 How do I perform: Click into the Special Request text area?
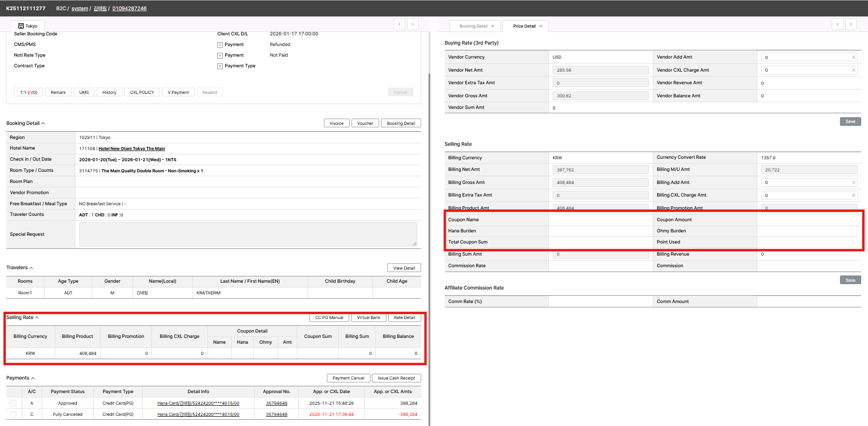pyautogui.click(x=248, y=234)
